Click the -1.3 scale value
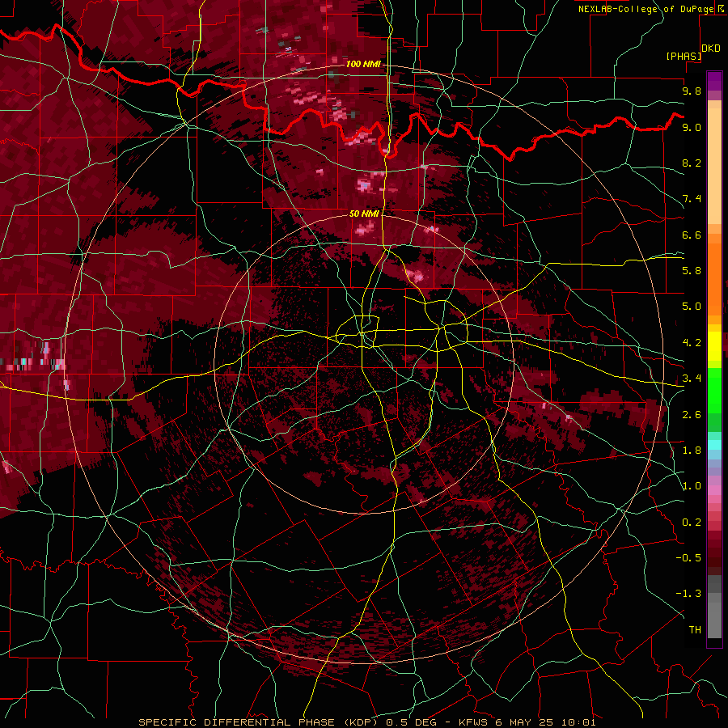This screenshot has height=728, width=728. coord(688,594)
